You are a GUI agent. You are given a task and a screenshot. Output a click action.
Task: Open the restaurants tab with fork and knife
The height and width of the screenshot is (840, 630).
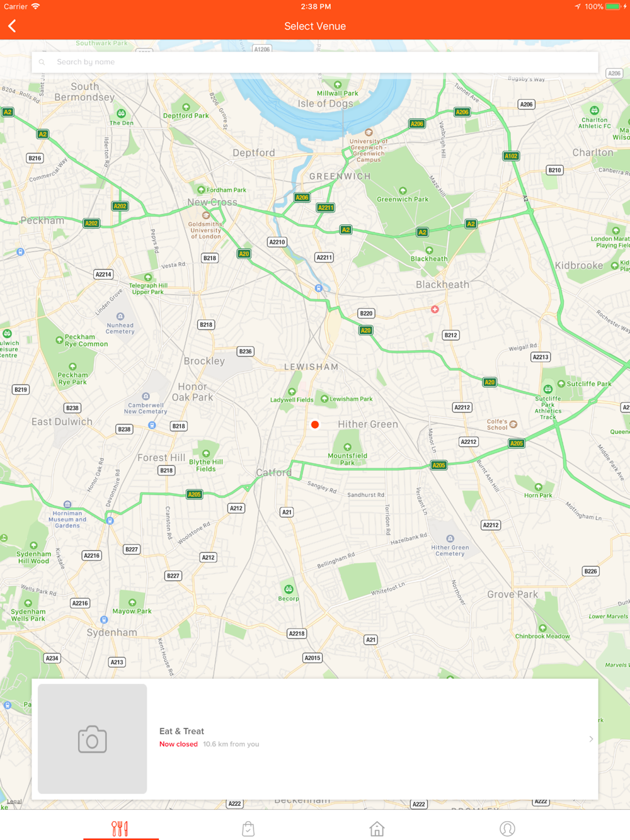[x=120, y=829]
